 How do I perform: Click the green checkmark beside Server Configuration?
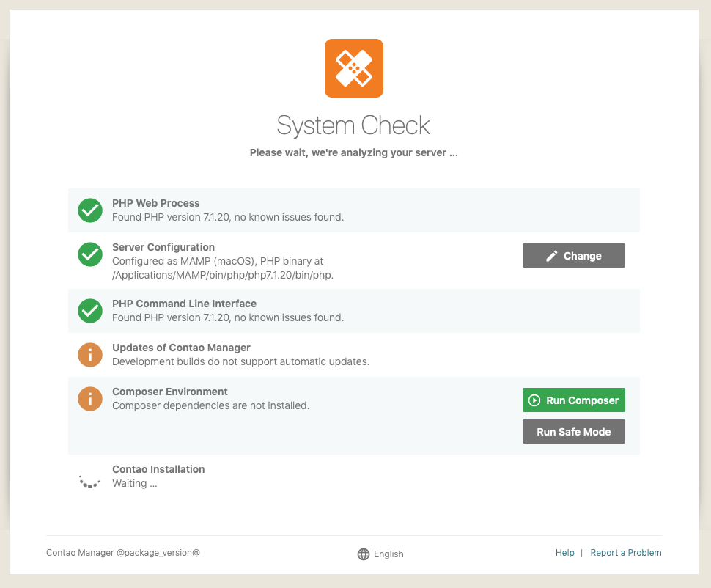coord(89,254)
